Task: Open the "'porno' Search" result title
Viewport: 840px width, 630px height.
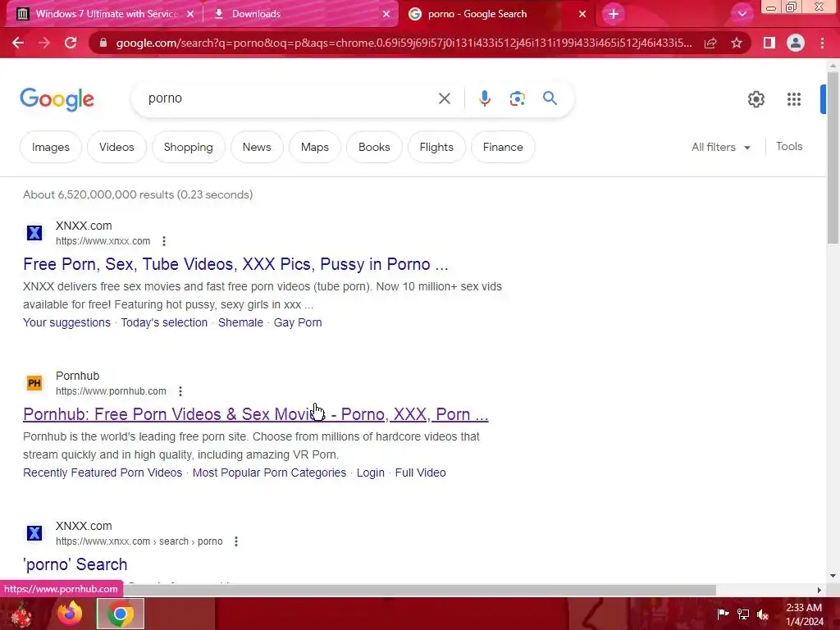Action: 75,564
